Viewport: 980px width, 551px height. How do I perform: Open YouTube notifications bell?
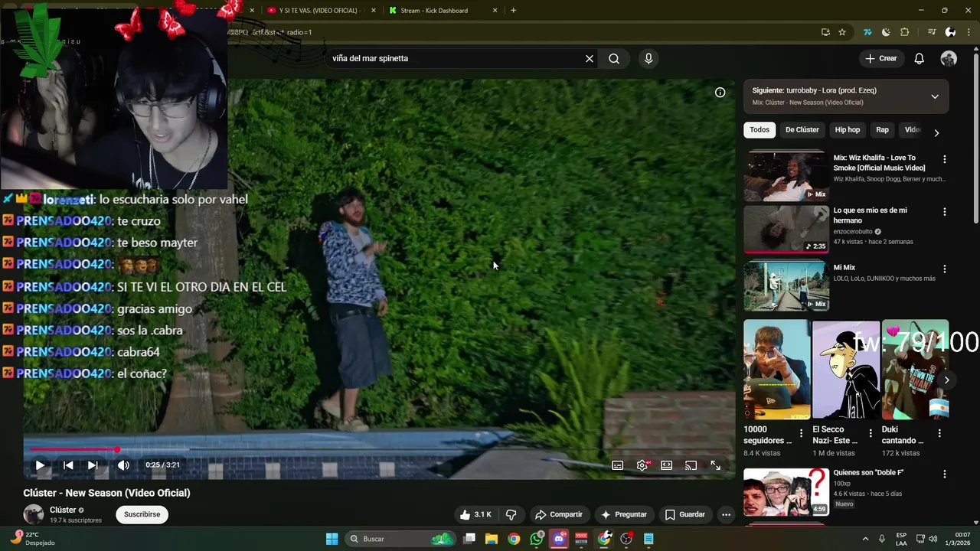click(x=920, y=59)
